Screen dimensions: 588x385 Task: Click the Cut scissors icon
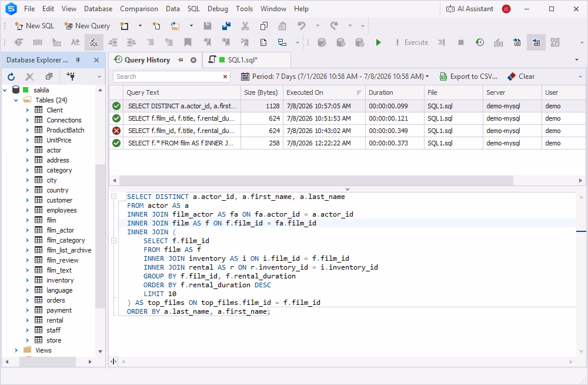click(x=245, y=26)
